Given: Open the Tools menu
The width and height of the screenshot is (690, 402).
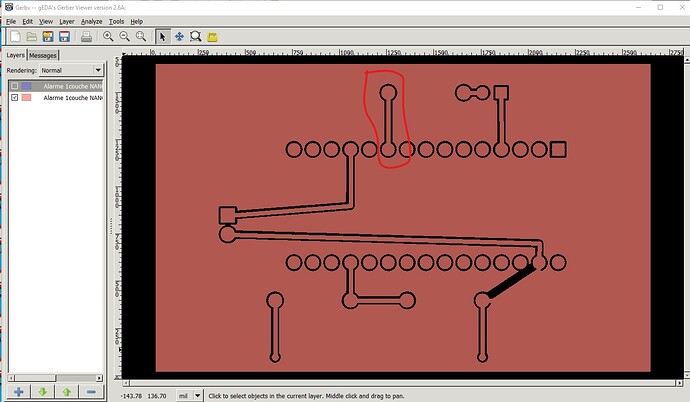Looking at the screenshot, I should coord(117,21).
